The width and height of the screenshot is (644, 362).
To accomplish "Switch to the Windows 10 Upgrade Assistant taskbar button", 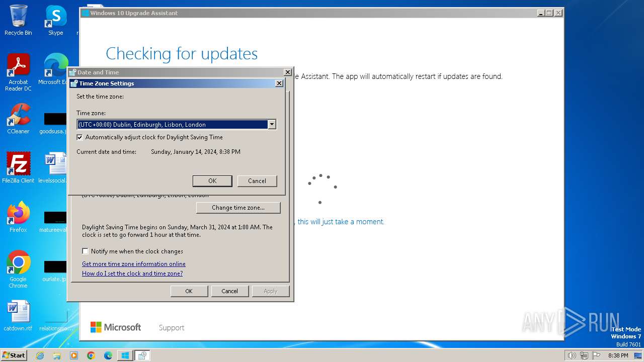I will click(x=125, y=355).
